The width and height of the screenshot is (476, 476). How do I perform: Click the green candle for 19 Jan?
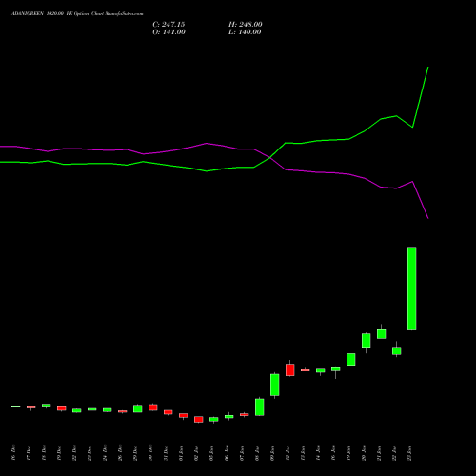coord(351,359)
